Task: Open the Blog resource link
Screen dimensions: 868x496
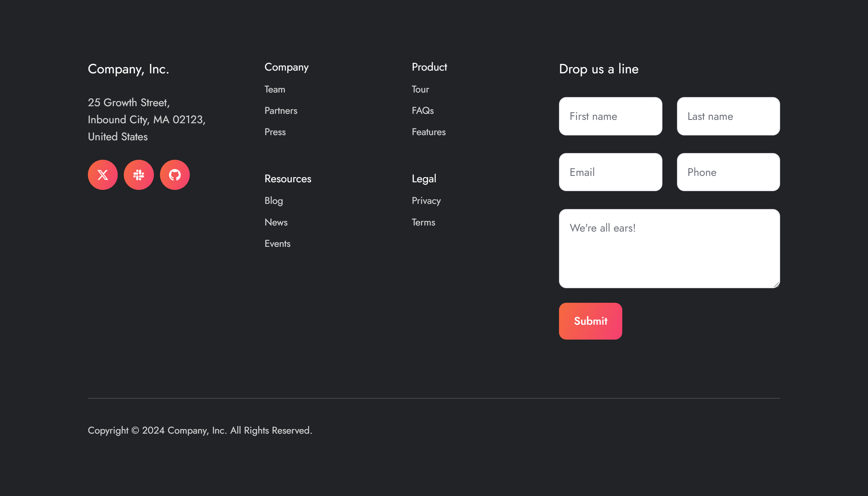Action: (x=273, y=201)
